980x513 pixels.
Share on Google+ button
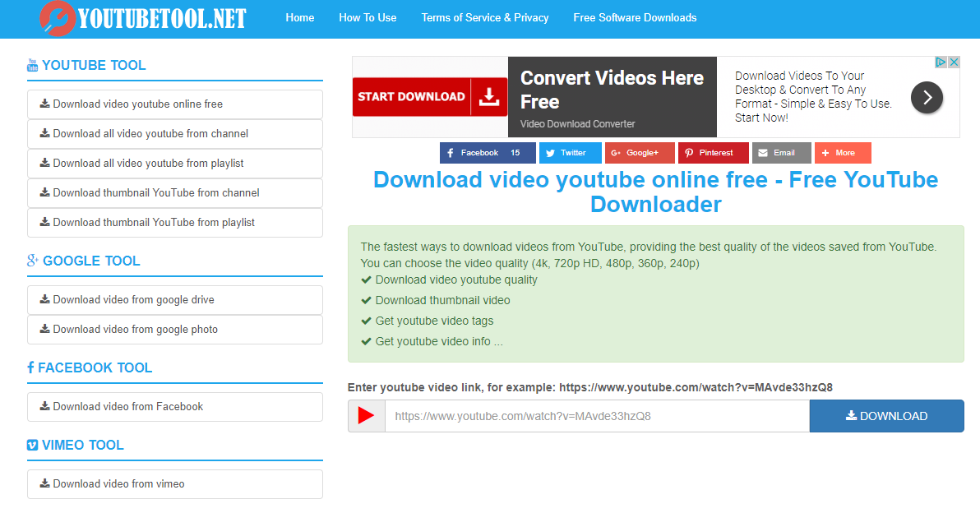pos(640,153)
